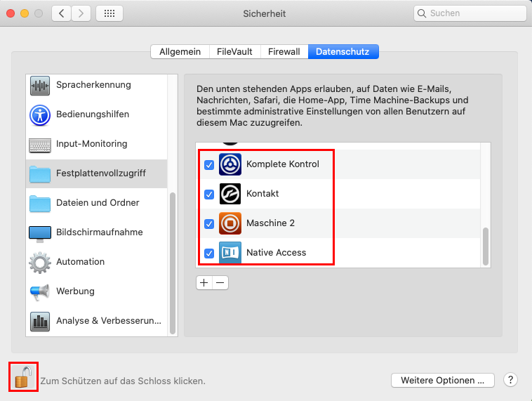The image size is (532, 401).
Task: Select Werbung category
Action: pyautogui.click(x=97, y=291)
